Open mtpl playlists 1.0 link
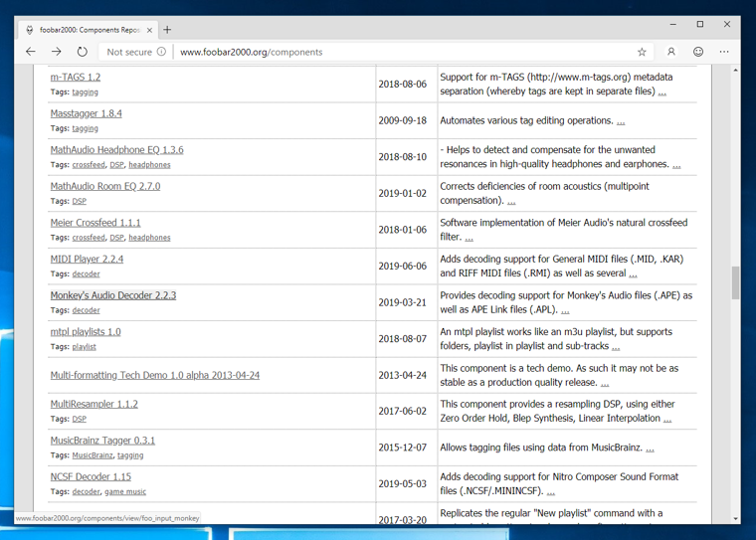Image resolution: width=756 pixels, height=540 pixels. coord(86,332)
